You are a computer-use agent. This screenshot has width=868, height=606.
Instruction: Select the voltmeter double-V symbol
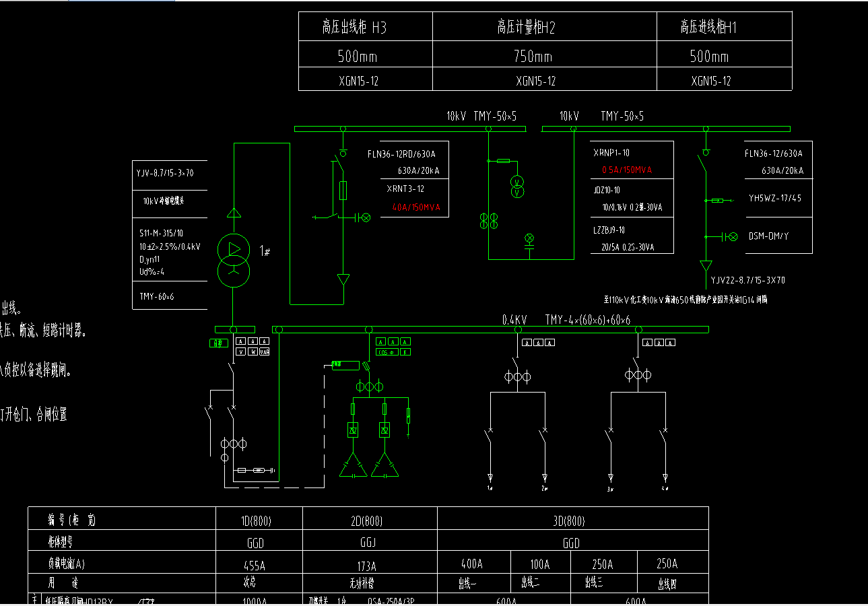tap(516, 187)
